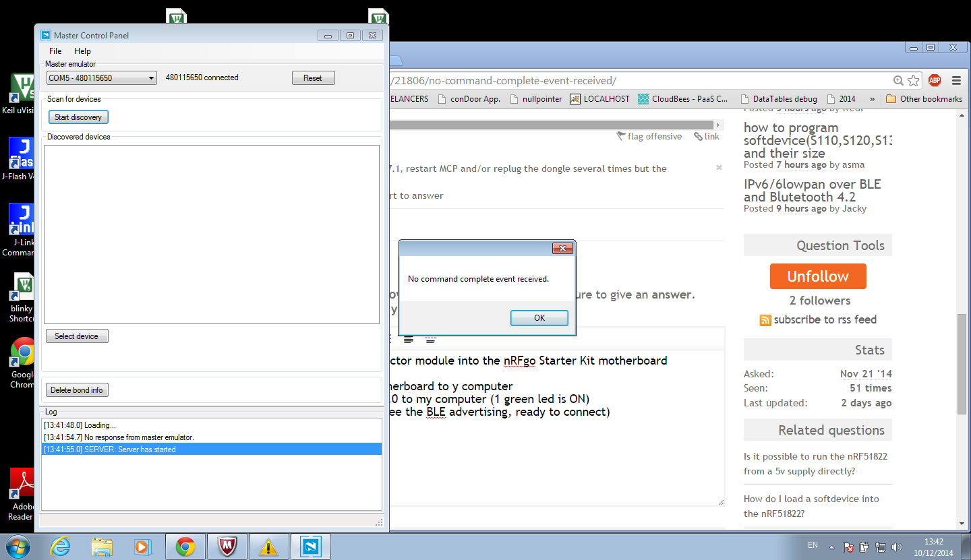Viewport: 971px width, 560px height.
Task: Launch Internet Explorer from the taskbar
Action: point(60,547)
